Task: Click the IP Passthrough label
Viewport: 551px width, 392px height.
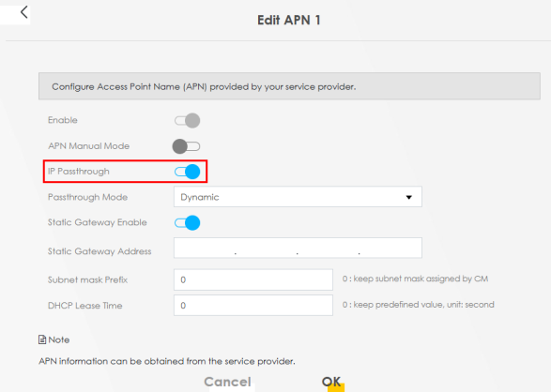Action: tap(79, 172)
